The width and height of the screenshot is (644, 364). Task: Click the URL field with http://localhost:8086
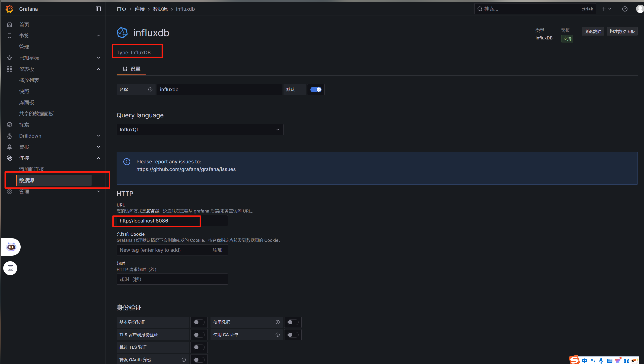click(172, 221)
